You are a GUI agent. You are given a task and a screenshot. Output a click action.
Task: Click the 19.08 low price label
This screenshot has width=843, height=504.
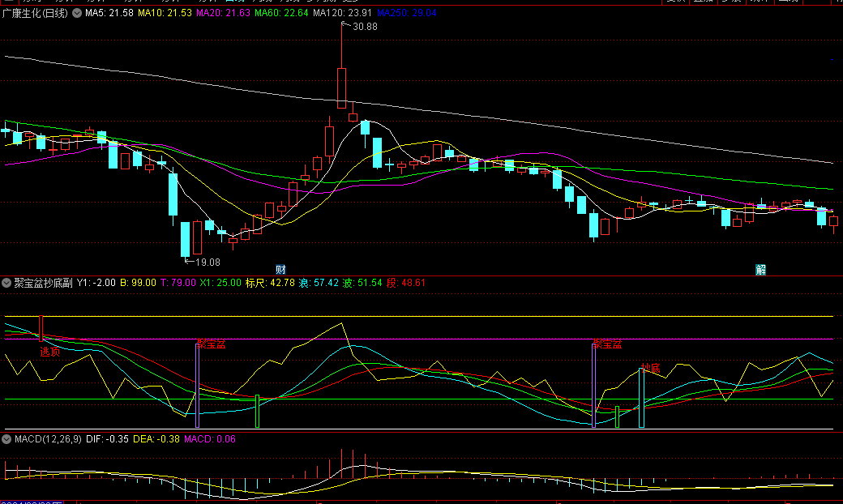pos(208,263)
